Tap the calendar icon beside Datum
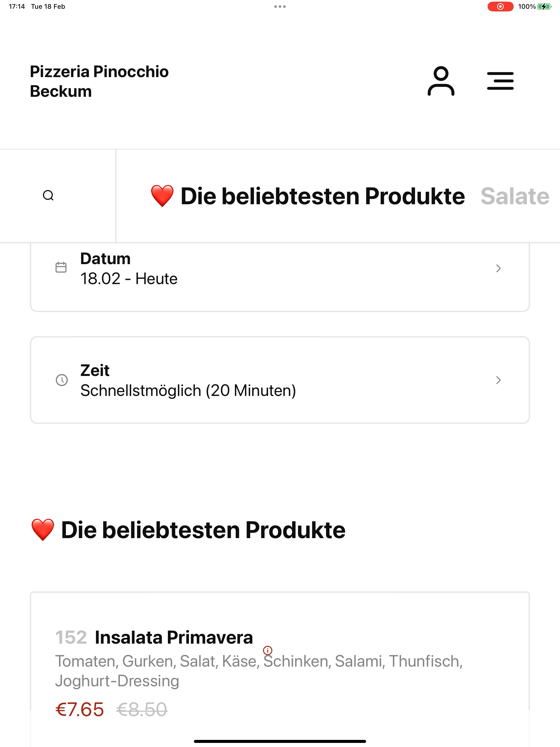The height and width of the screenshot is (747, 560). [61, 267]
